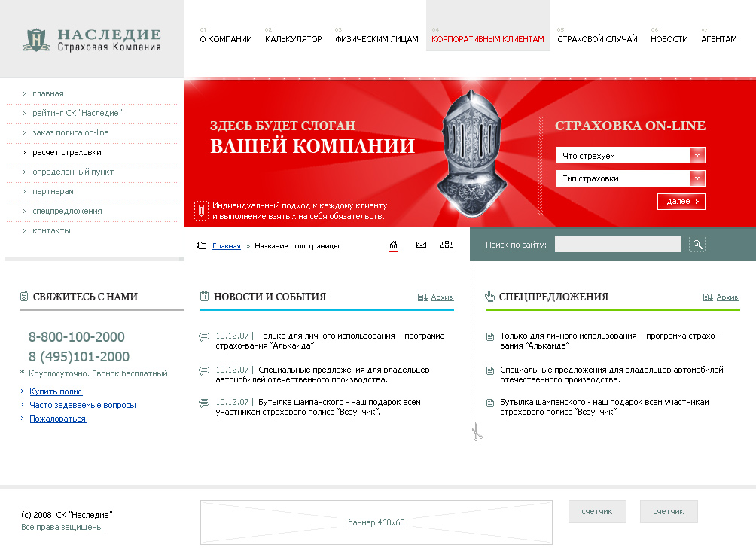The image size is (756, 557).
Task: Click the magnifier icon to run a search
Action: click(697, 244)
